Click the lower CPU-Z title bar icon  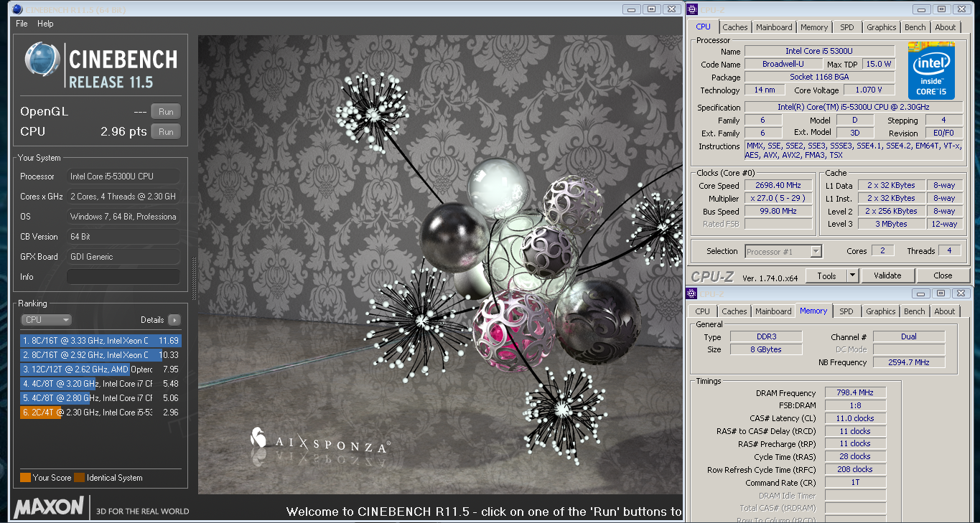[x=692, y=293]
